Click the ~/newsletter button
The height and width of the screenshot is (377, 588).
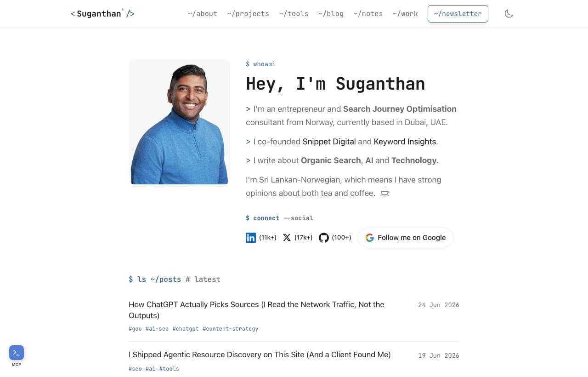point(458,14)
